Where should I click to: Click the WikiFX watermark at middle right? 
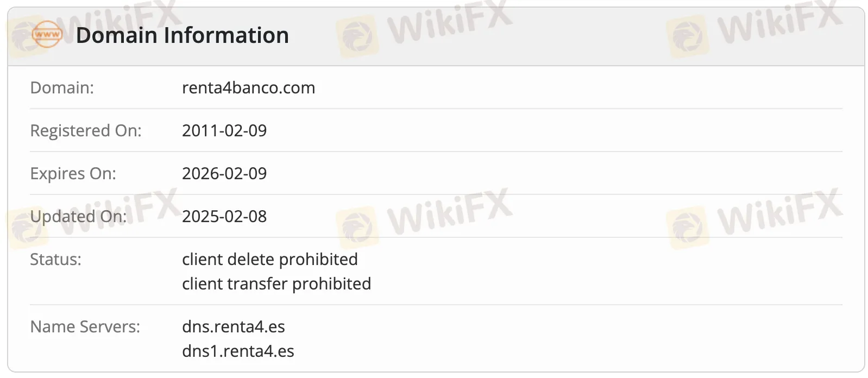click(755, 217)
